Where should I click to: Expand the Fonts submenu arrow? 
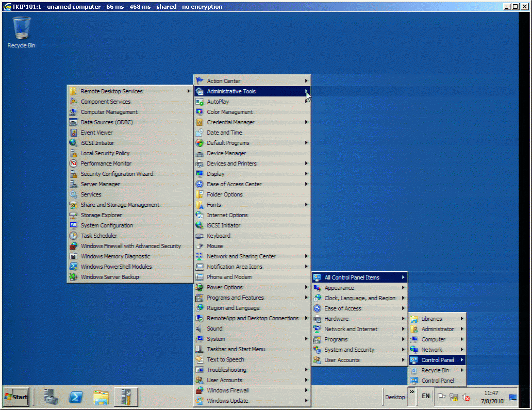[306, 205]
